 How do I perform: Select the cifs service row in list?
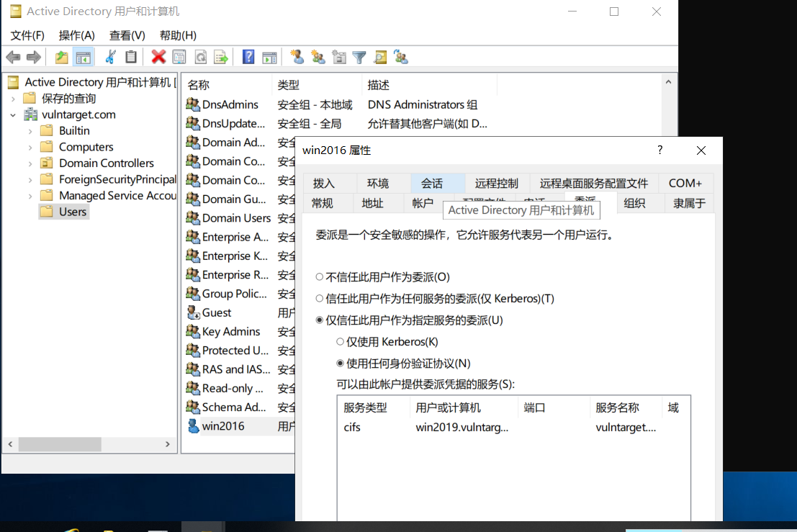tap(352, 427)
